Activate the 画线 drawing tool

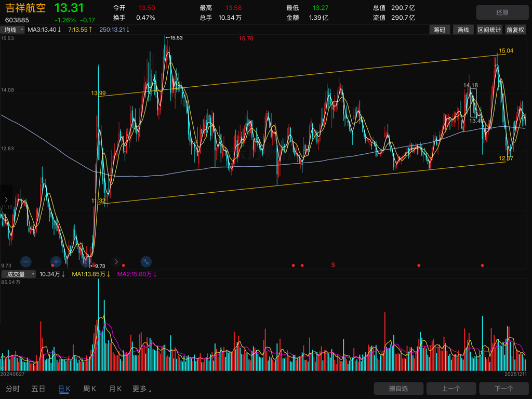click(x=463, y=30)
